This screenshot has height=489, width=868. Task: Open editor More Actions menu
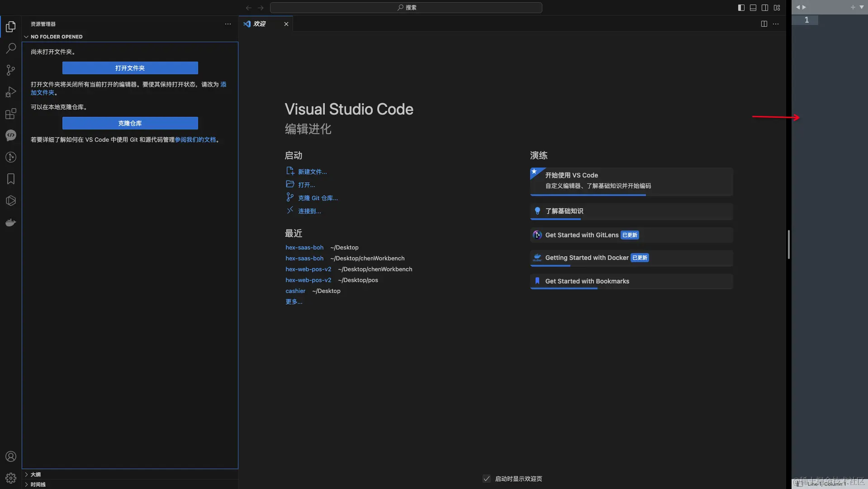click(x=776, y=24)
